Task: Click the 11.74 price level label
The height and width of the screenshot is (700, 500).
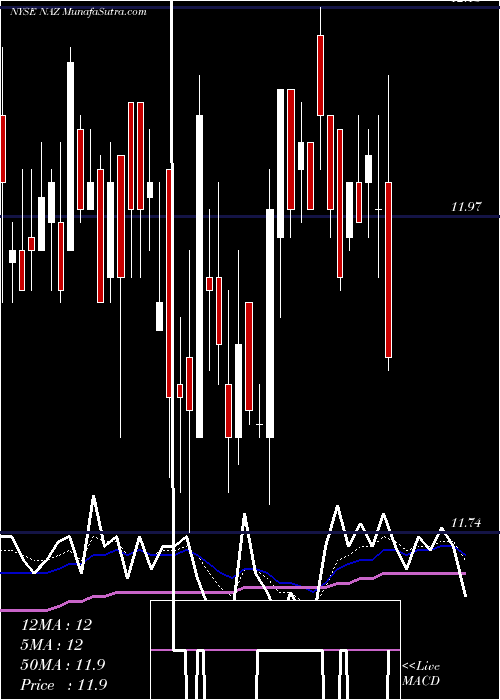Action: tap(466, 522)
